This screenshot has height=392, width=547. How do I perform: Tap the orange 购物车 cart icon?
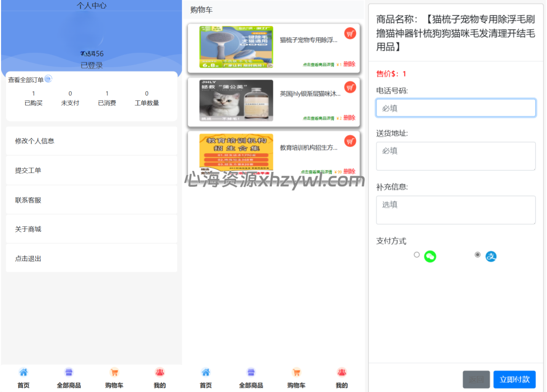[x=114, y=372]
